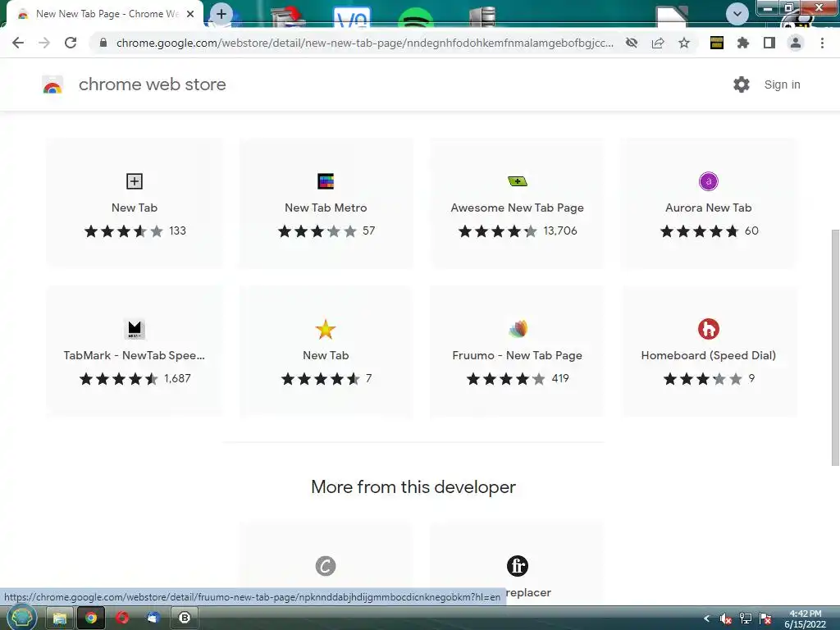Screen dimensions: 840x630
Task: Click the address bar URL
Action: click(x=364, y=43)
